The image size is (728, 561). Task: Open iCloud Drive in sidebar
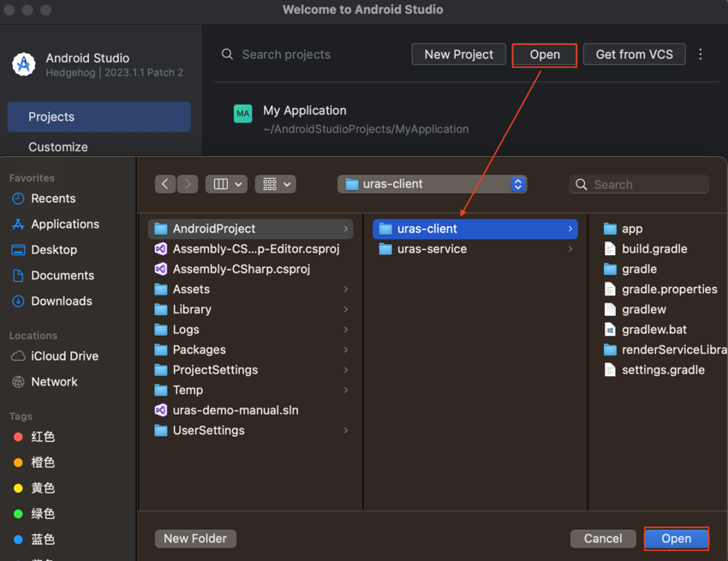(64, 356)
